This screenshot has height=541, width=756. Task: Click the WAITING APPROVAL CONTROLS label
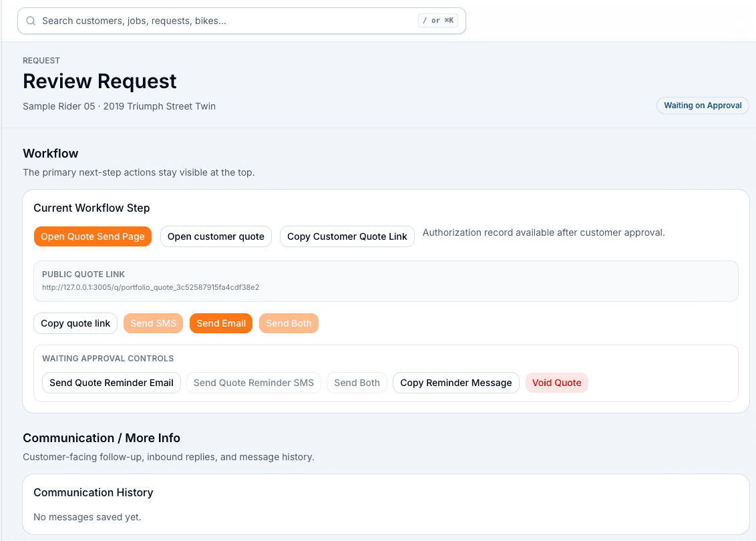point(108,359)
